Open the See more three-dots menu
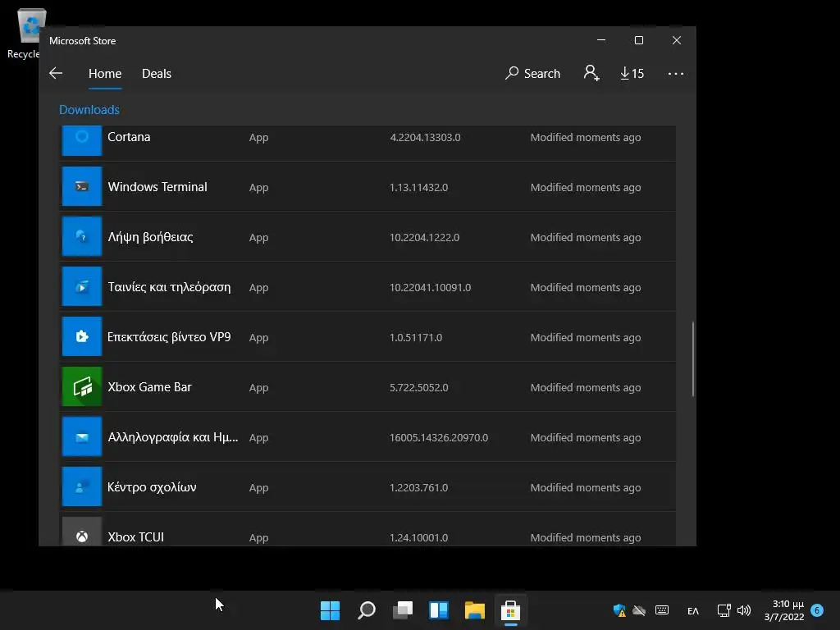The image size is (840, 630). click(x=676, y=73)
